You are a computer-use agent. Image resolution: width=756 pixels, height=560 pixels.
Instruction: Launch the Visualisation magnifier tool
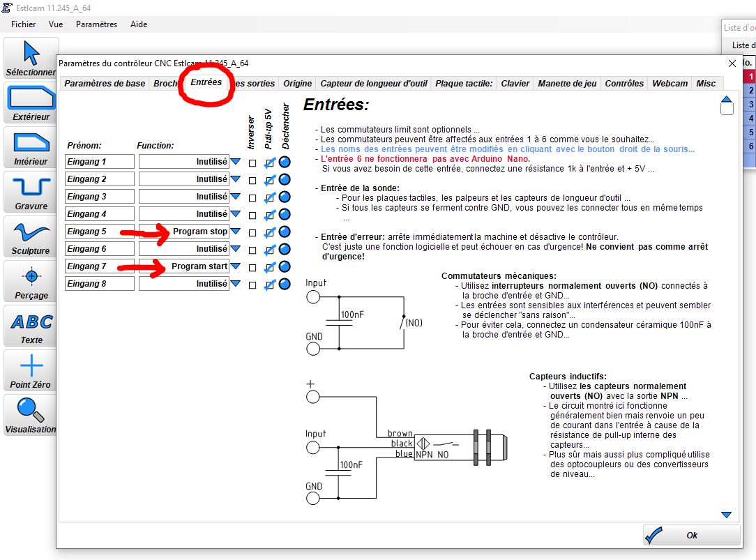(x=30, y=416)
